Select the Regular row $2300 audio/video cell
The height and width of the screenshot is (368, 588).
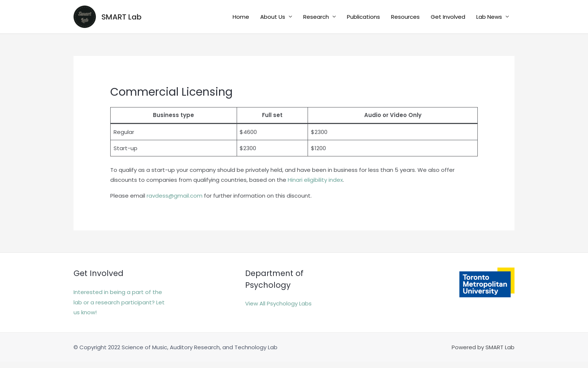pos(393,132)
